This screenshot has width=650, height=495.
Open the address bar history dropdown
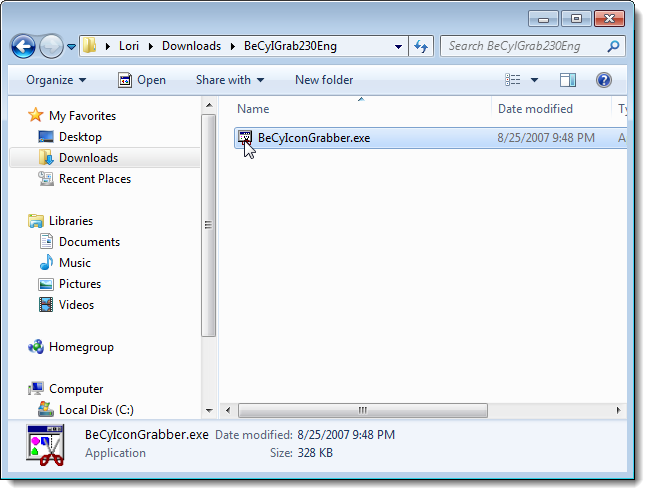tap(398, 46)
